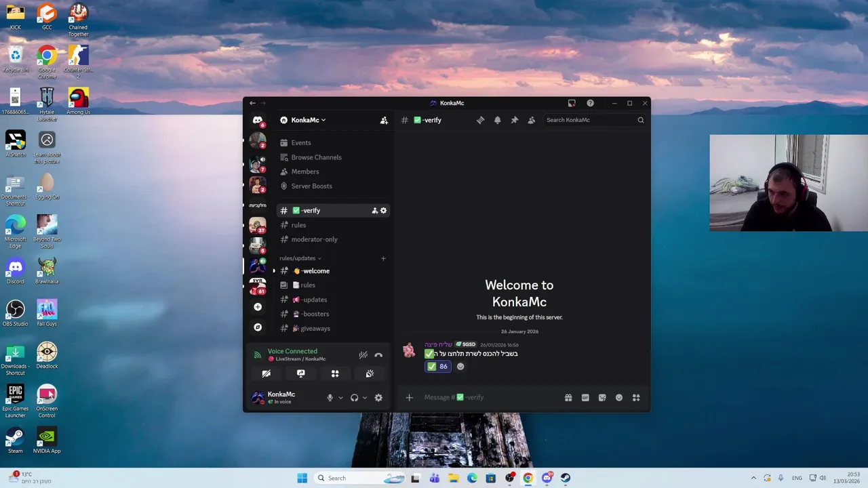Open sticker picker in message bar
The width and height of the screenshot is (868, 488).
click(602, 398)
